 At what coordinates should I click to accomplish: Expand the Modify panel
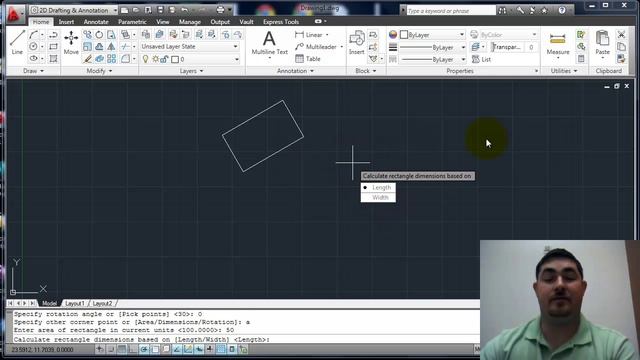click(x=99, y=71)
